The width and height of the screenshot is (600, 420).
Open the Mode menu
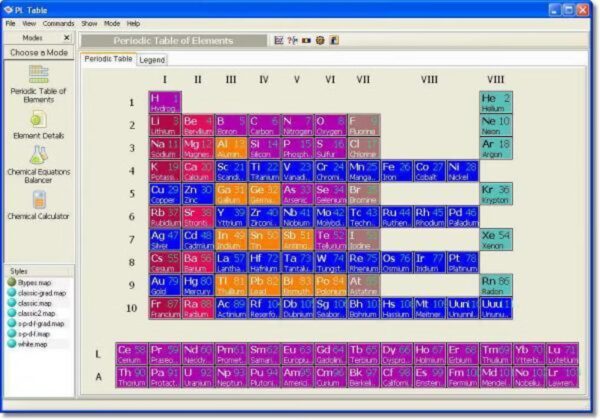[x=112, y=23]
